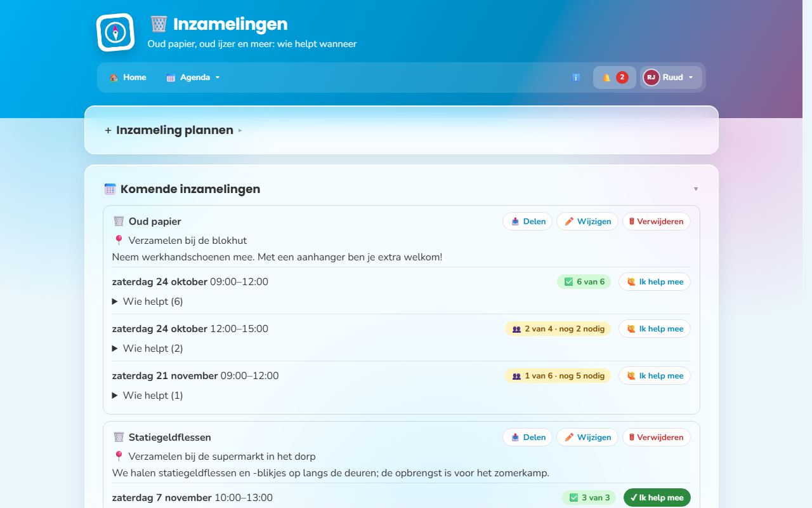Open the notifications bell showing 2 alerts
Viewport: 812px width, 508px height.
[x=615, y=77]
